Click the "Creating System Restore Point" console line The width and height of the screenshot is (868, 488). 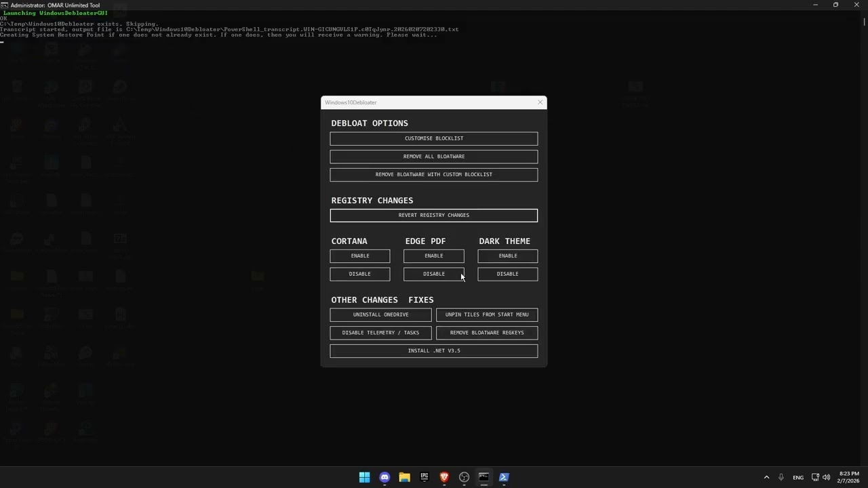tap(218, 35)
